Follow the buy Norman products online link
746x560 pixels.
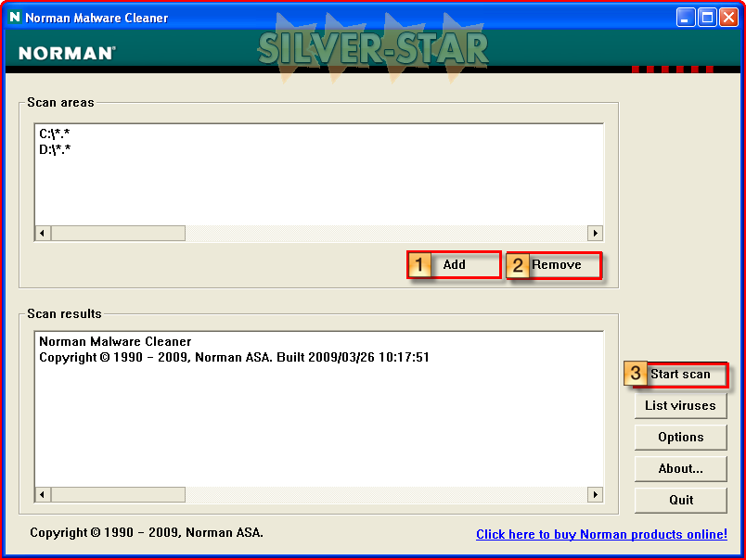[601, 535]
